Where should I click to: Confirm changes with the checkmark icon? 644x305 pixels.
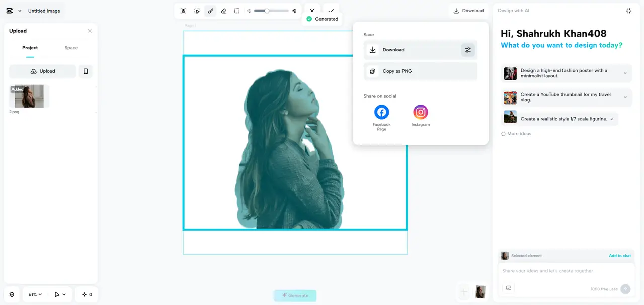click(x=331, y=10)
